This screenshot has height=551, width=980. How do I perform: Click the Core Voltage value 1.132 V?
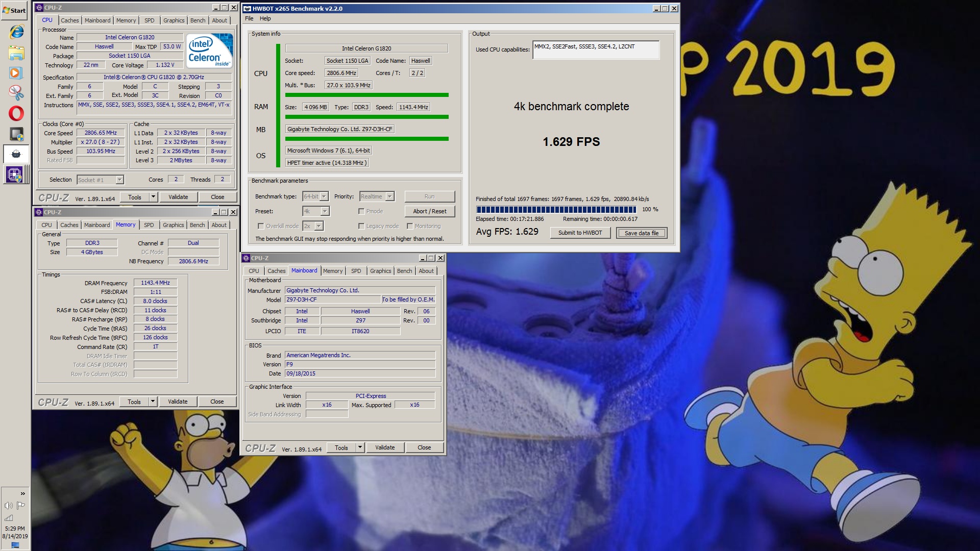[165, 65]
